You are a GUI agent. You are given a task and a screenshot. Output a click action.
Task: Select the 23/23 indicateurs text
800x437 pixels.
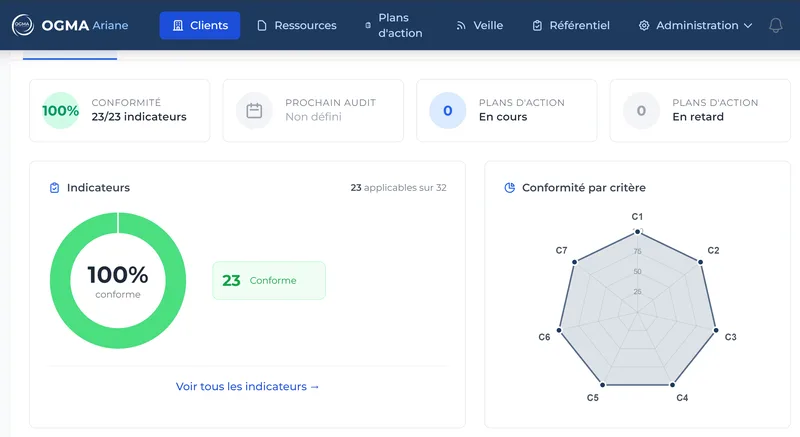(139, 117)
